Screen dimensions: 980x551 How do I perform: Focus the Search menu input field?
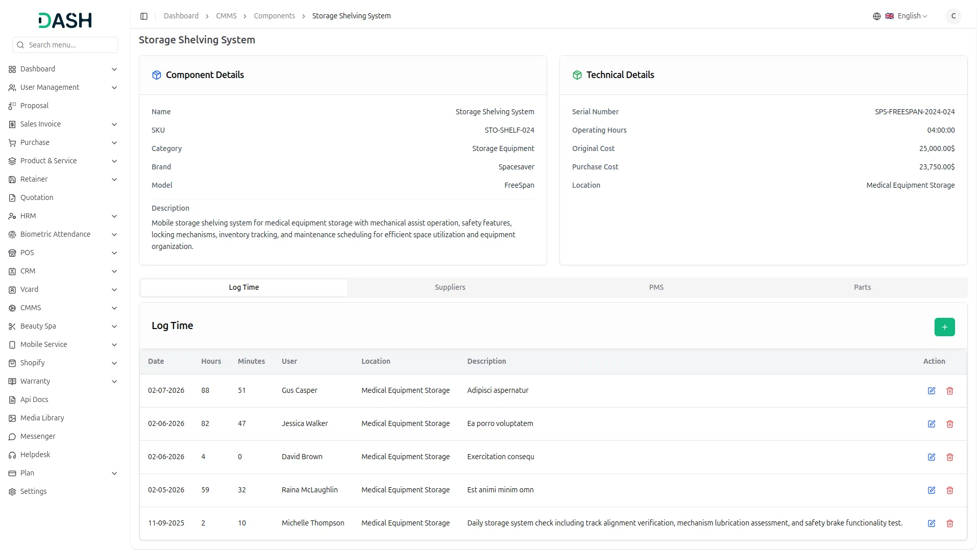(65, 45)
